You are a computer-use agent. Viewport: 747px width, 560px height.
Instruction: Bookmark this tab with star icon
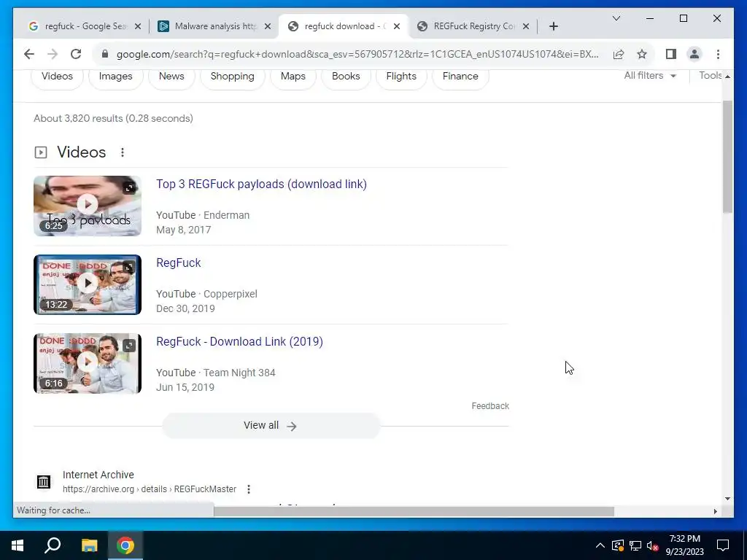tap(642, 54)
